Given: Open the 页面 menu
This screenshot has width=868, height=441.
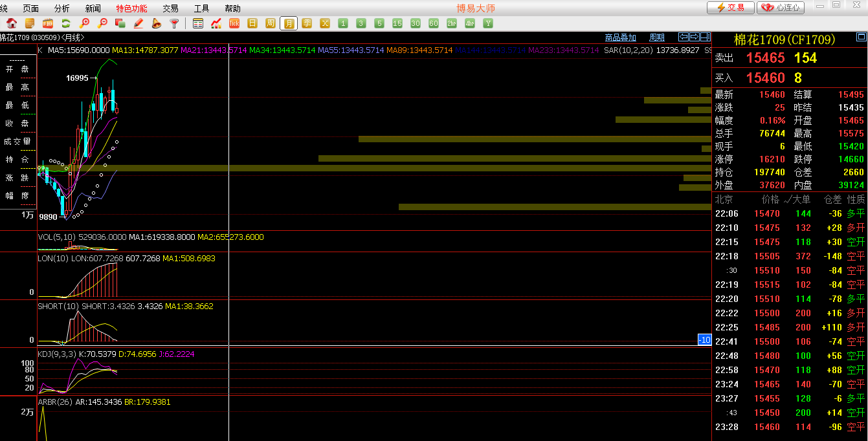Looking at the screenshot, I should click(x=31, y=8).
